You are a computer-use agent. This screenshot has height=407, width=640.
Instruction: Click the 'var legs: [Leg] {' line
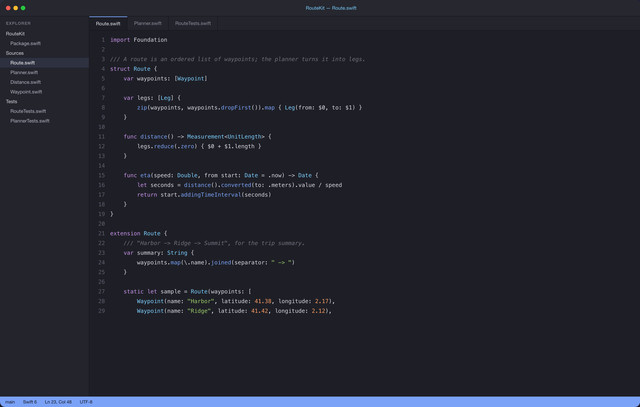coord(152,98)
